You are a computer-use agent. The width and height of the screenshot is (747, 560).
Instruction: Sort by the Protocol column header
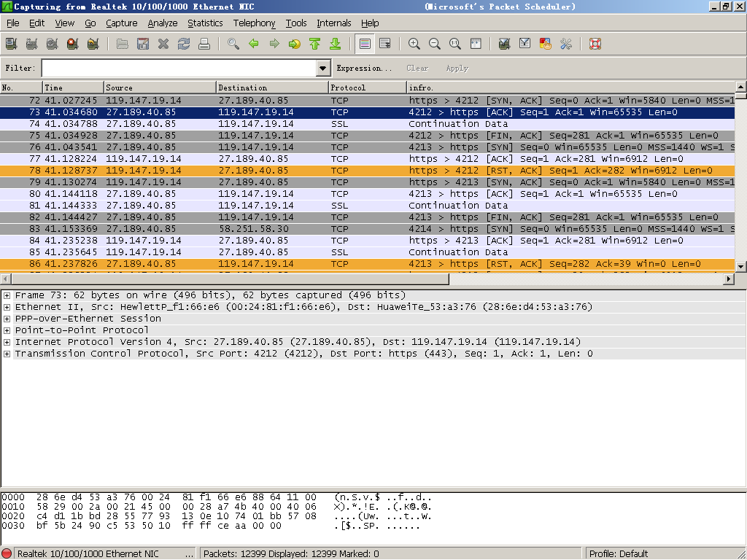[368, 87]
